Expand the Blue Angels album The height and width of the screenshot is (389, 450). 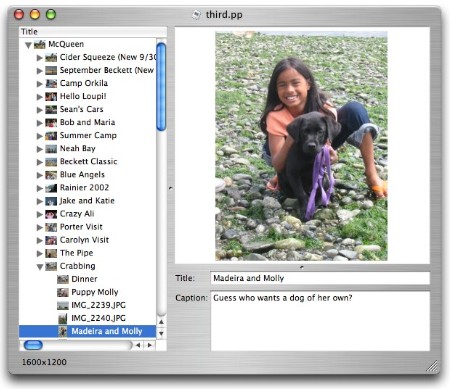(39, 175)
